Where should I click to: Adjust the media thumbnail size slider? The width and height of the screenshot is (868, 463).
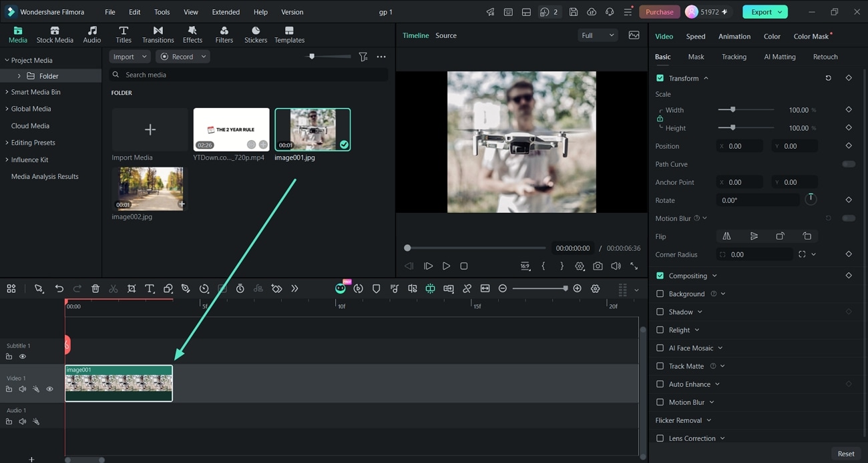(329, 57)
